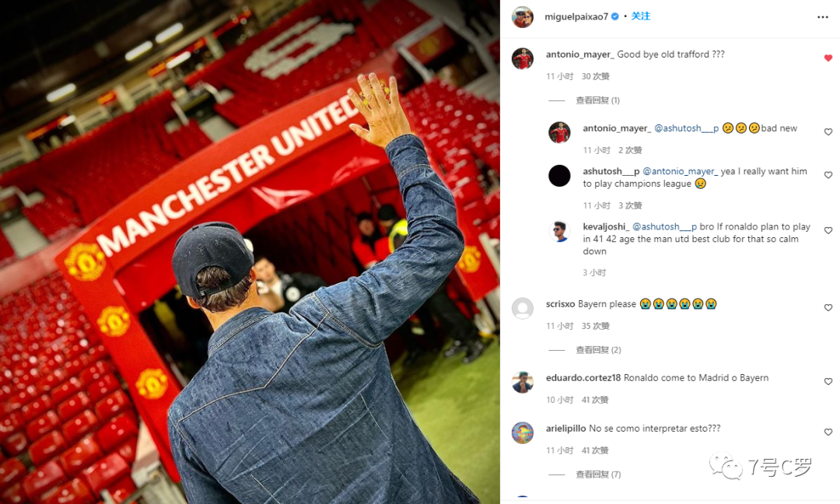Like the antonio_mayer_ bad new reply
Screen dimensions: 840x504
coord(828,131)
